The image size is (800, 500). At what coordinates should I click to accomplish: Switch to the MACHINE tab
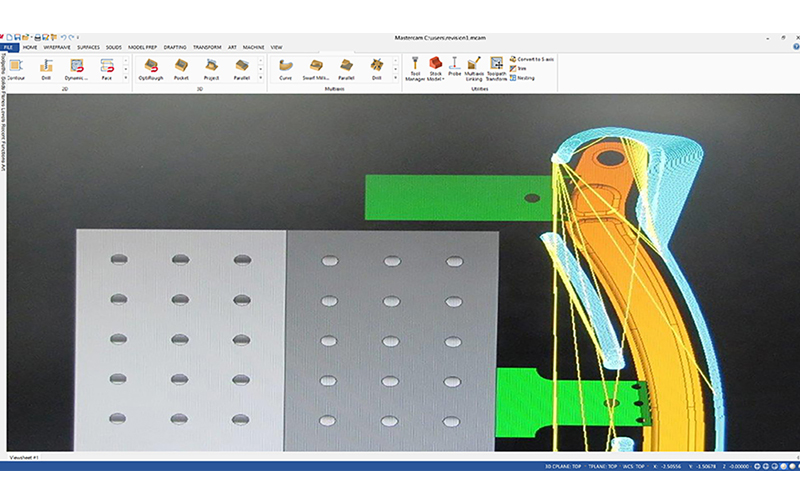(x=254, y=47)
